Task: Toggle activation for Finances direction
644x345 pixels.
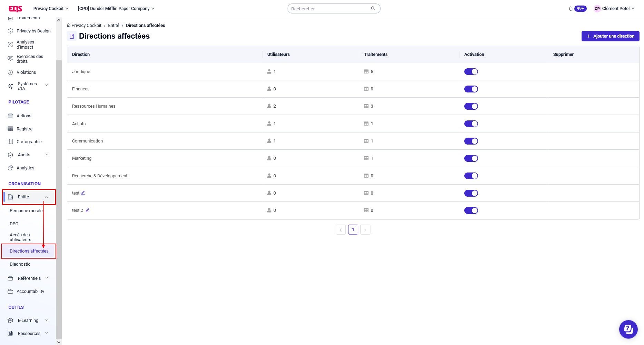Action: (x=471, y=89)
